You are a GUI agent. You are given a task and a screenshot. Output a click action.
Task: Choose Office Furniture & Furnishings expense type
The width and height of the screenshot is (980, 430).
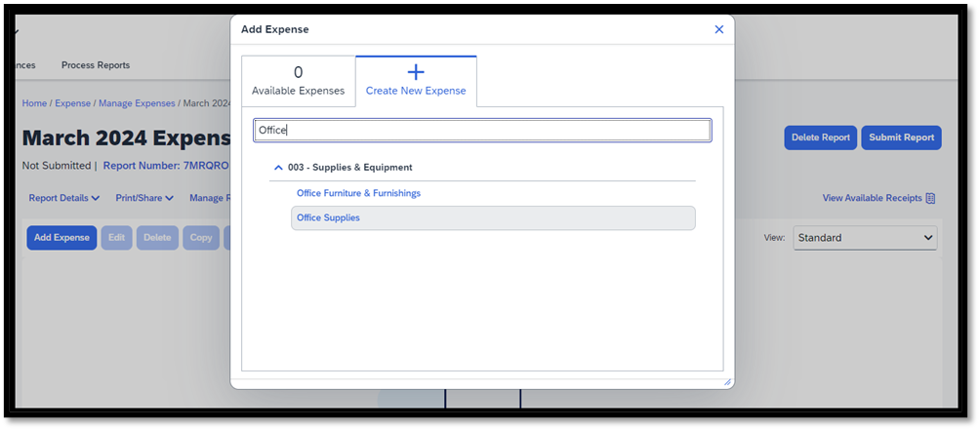[x=358, y=193]
